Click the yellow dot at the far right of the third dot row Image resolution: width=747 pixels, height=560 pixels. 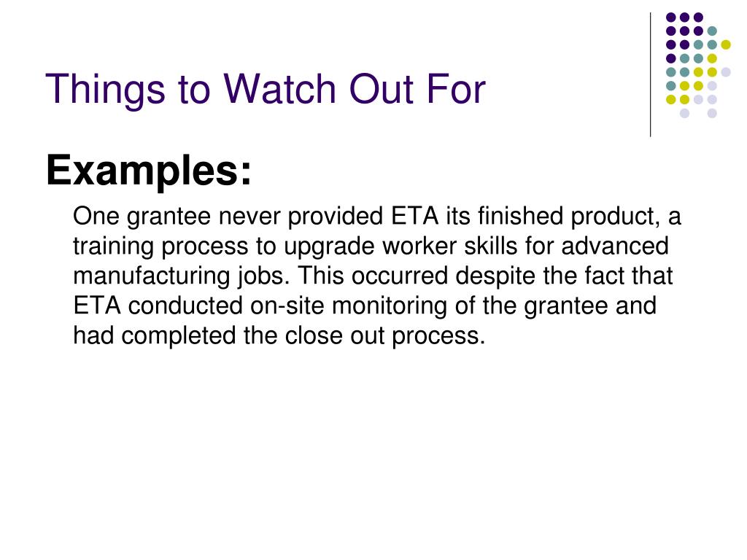[726, 44]
